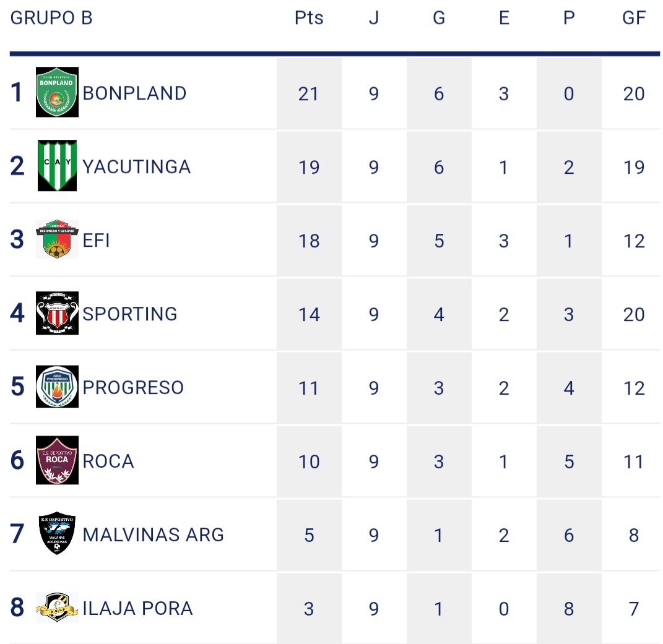Select the YACUTINGA team name

136,167
